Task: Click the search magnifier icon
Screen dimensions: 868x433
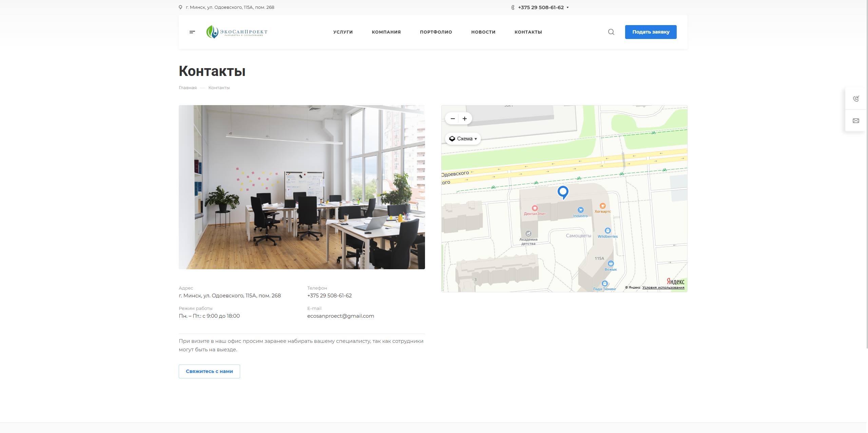Action: click(611, 32)
